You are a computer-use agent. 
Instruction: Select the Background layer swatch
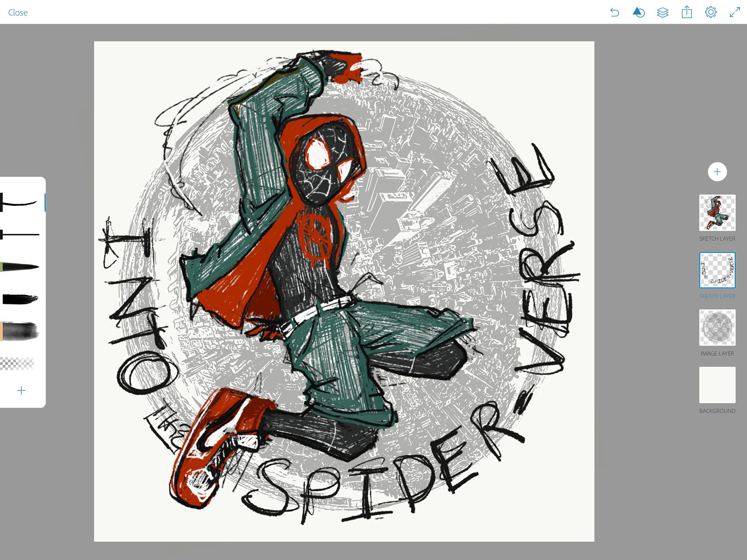717,385
